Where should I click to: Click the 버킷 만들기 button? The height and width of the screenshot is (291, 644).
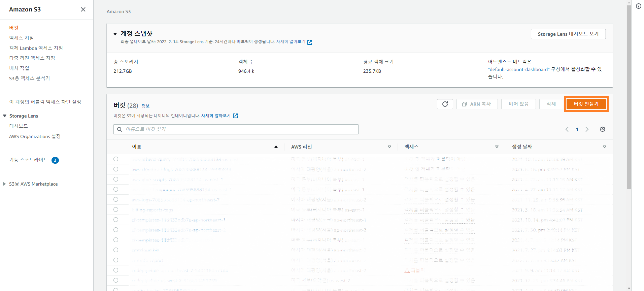586,104
